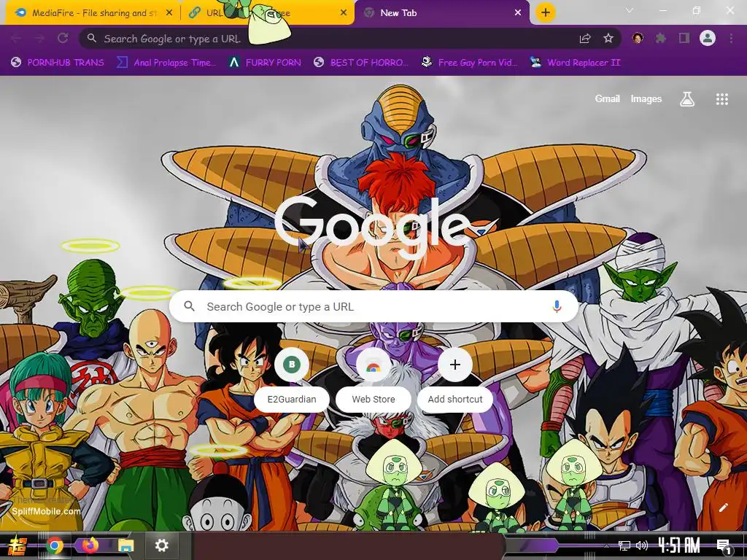Open the Google apps grid
The image size is (747, 560).
click(721, 99)
